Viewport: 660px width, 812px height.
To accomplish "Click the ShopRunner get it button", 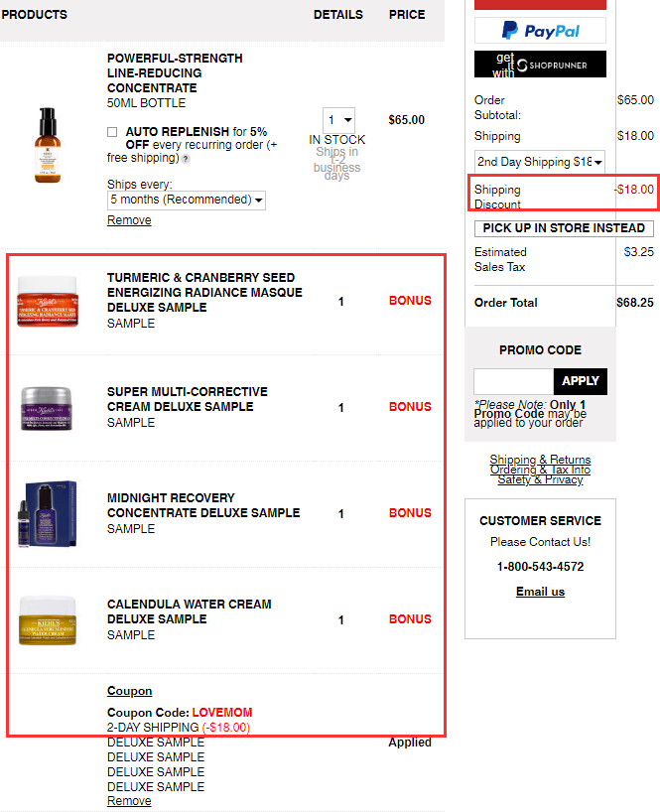I will coord(540,65).
